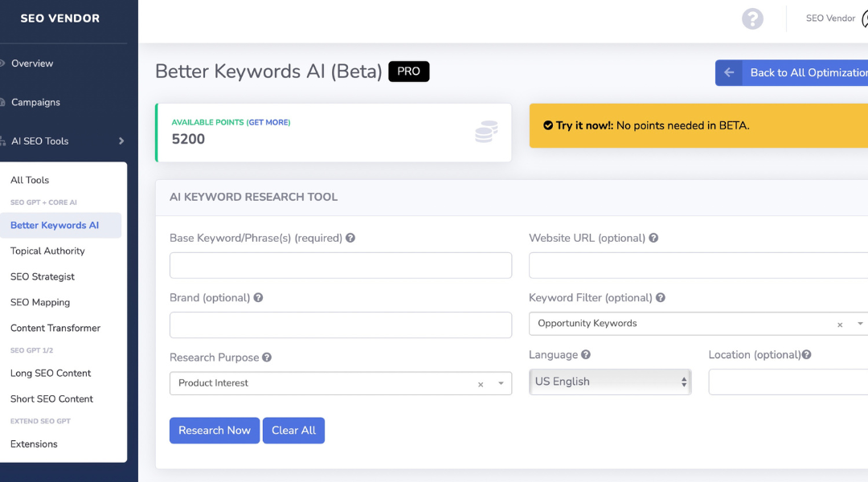Open the Research Purpose dropdown arrow

pos(501,383)
